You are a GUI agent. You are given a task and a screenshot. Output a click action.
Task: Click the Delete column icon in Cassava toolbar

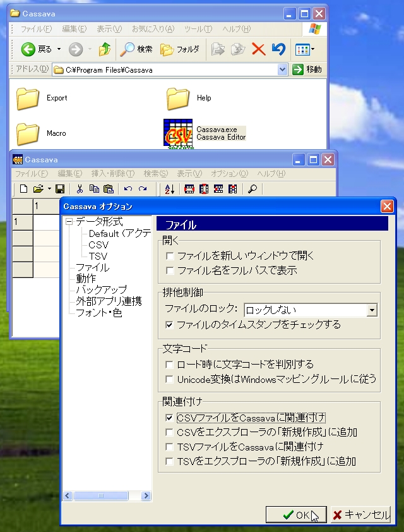[232, 189]
